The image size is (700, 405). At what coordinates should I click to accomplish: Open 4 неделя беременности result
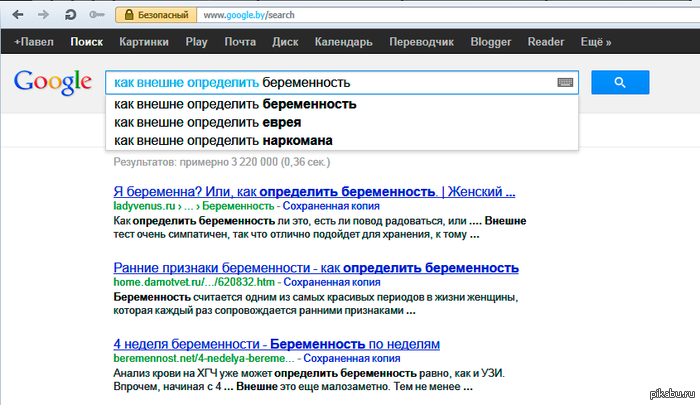tap(276, 343)
